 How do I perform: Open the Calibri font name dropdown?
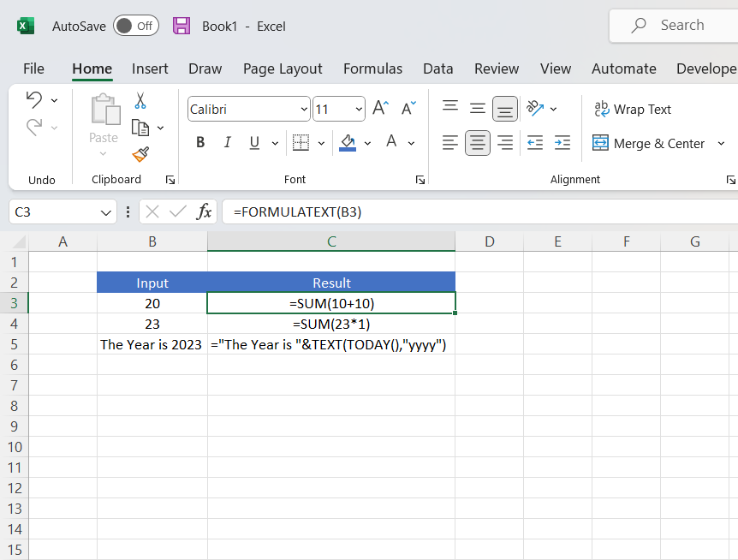point(304,110)
